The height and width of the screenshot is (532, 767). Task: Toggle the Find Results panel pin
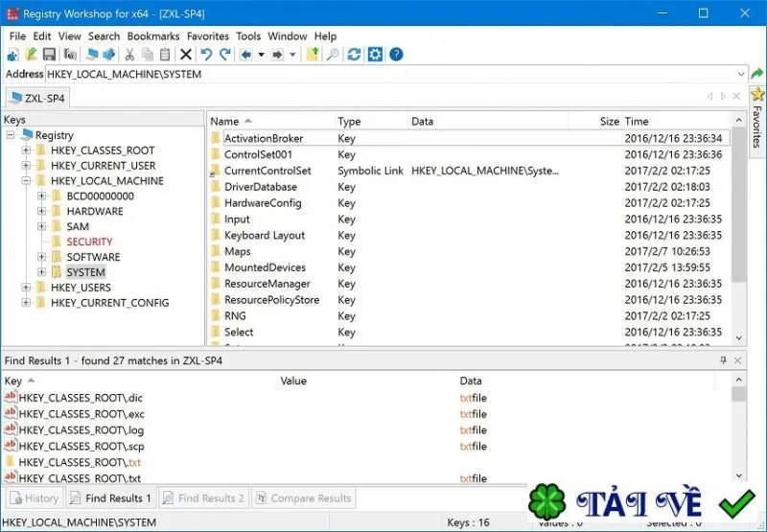click(x=724, y=360)
